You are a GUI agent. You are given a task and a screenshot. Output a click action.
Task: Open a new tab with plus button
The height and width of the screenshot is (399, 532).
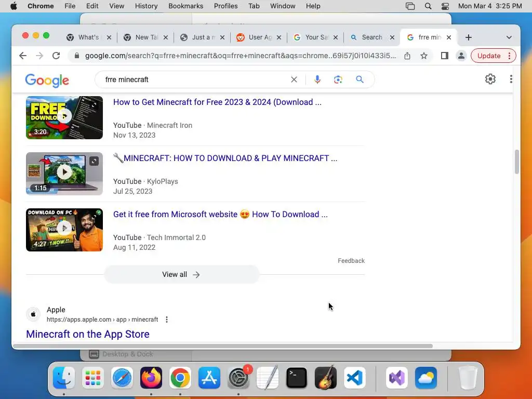point(469,37)
